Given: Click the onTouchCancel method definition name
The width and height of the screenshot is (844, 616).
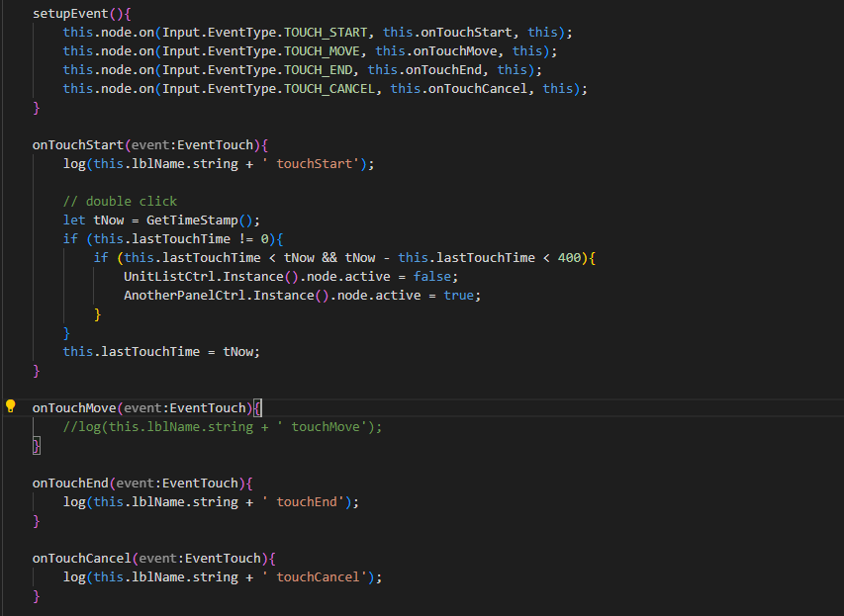Looking at the screenshot, I should (x=82, y=559).
